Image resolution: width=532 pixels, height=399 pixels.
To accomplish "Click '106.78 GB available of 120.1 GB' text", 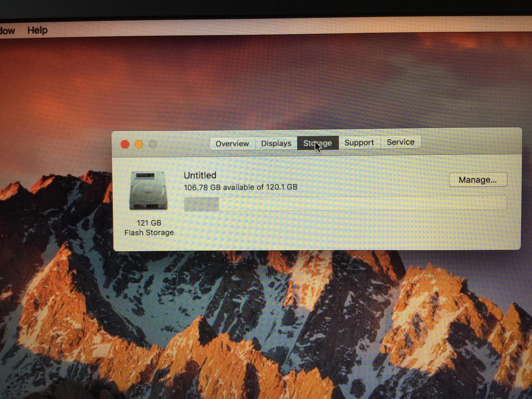I will click(241, 187).
